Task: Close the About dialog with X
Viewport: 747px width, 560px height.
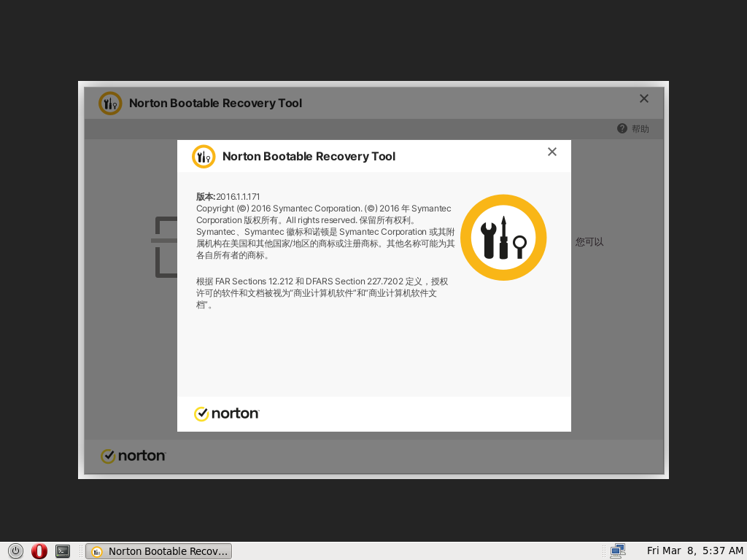Action: 551,152
